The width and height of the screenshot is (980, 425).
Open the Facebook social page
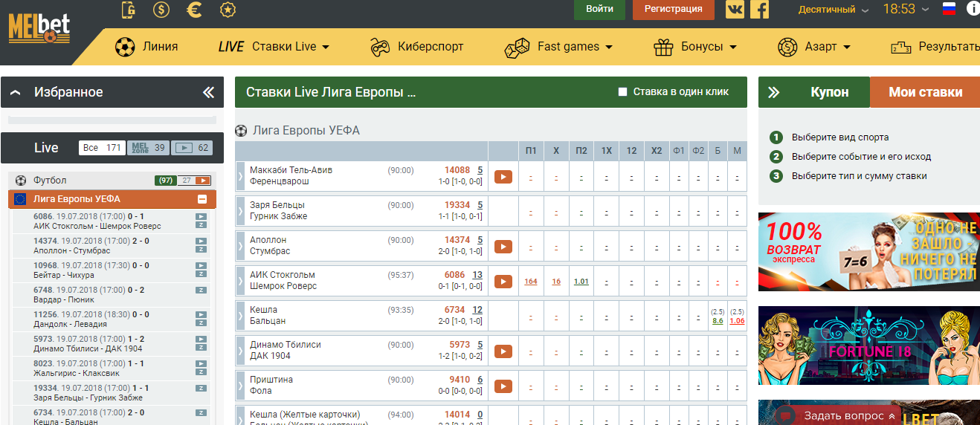point(759,9)
